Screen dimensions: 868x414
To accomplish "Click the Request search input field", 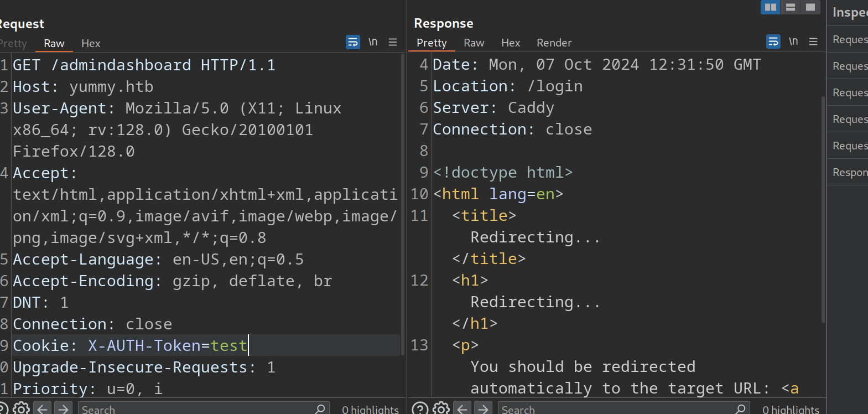I will (x=204, y=408).
